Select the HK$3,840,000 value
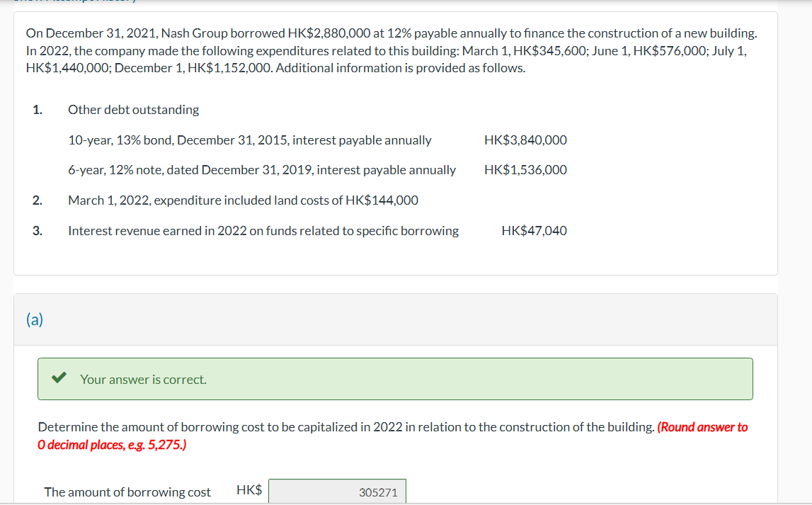The image size is (812, 505). click(525, 140)
